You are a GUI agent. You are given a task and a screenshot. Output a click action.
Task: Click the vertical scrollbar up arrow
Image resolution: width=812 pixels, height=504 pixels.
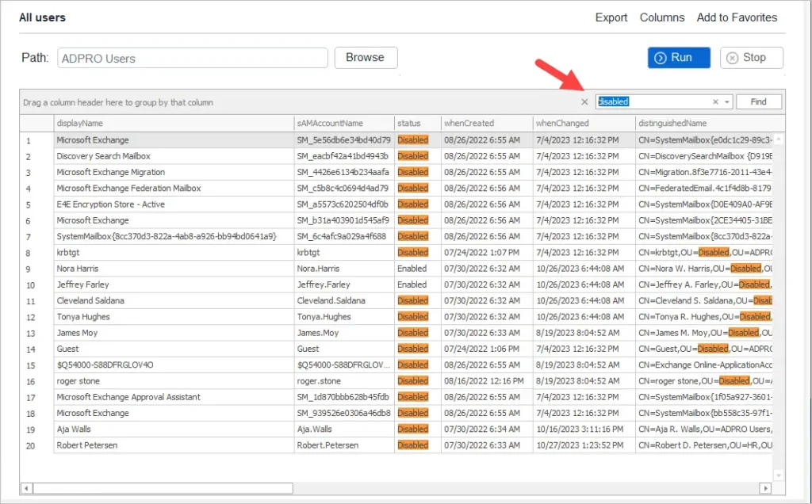click(x=779, y=139)
